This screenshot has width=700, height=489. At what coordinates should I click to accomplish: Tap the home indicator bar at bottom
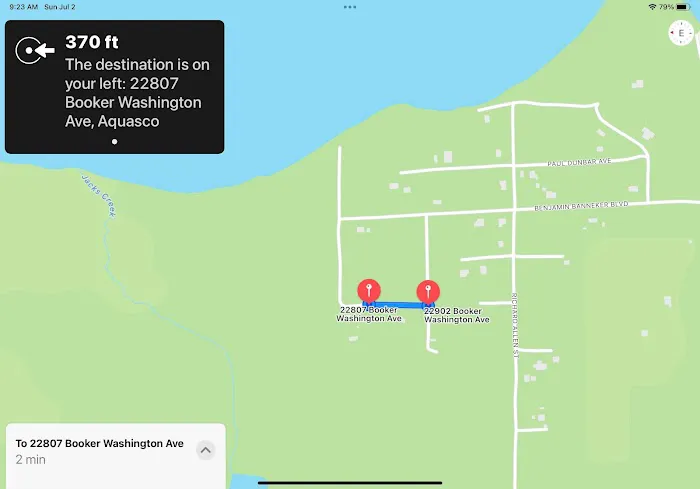[350, 482]
